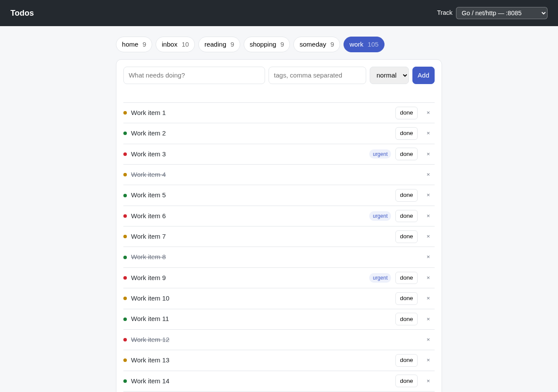
Task: Click the Add button
Action: click(423, 75)
